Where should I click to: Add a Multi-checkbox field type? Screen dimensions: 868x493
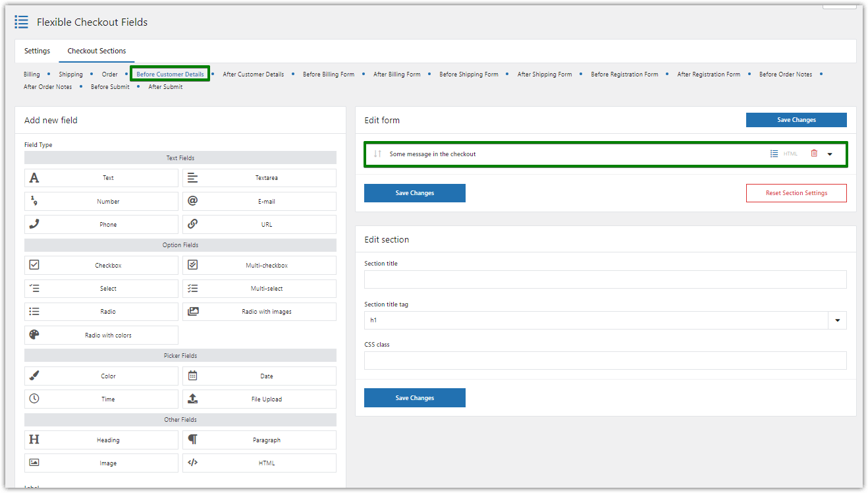point(259,265)
